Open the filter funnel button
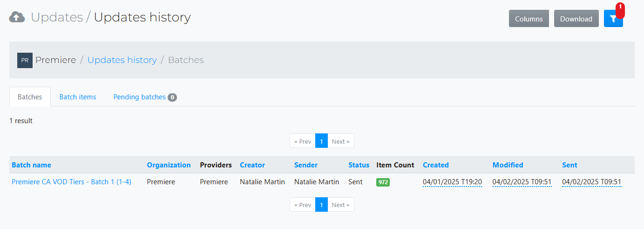This screenshot has height=229, width=644. [x=613, y=19]
